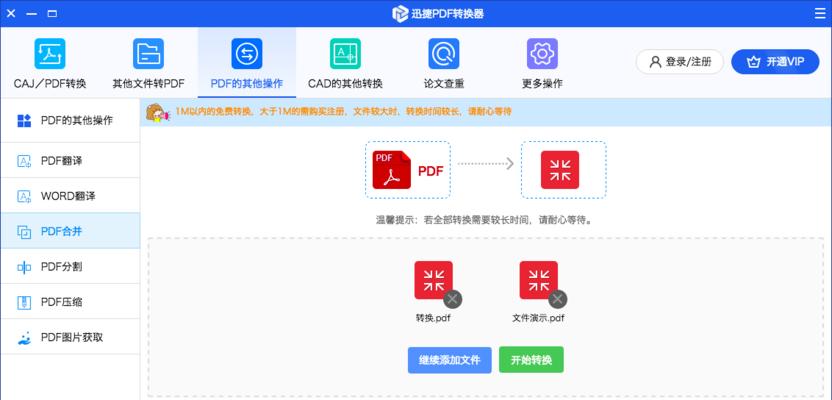Select PDF压缩 in the sidebar
Viewport: 832px width, 400px height.
[70, 302]
